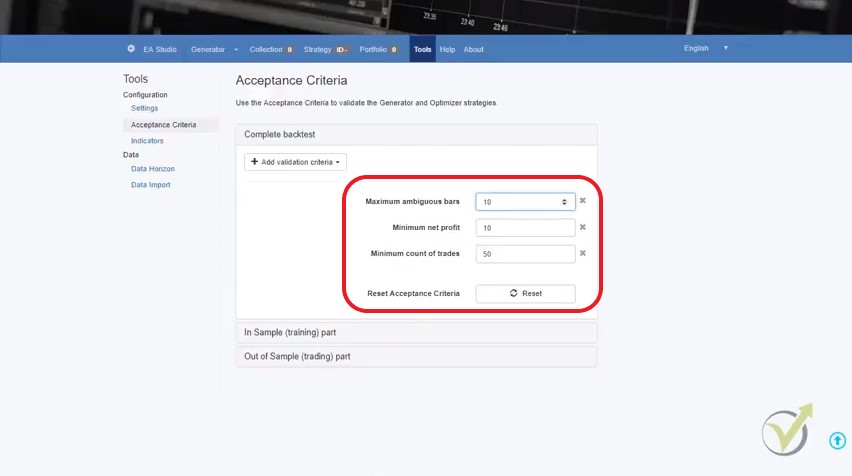Click the Maximum ambiguous bars input
Screen dimensions: 852x476
point(525,202)
